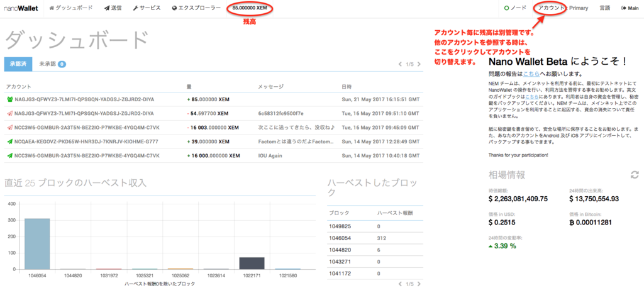
Task: Go to next harvested blocks page
Action: pyautogui.click(x=419, y=284)
